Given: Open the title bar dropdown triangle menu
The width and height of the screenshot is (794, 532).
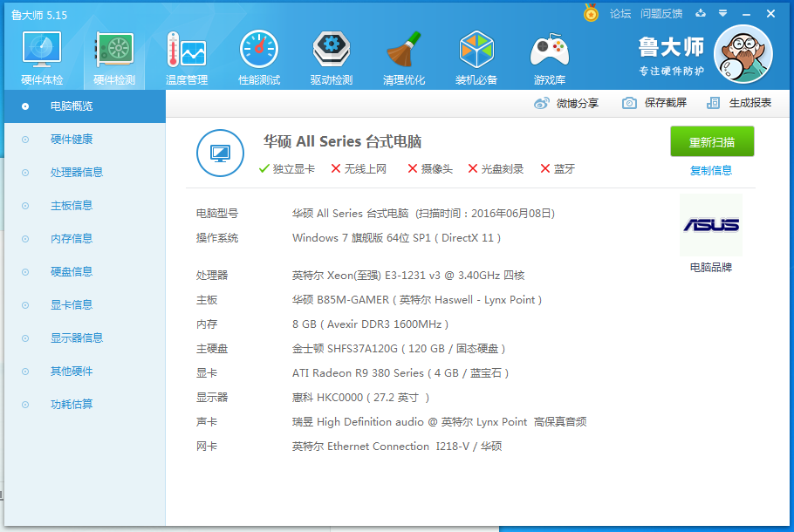Looking at the screenshot, I should pyautogui.click(x=723, y=13).
